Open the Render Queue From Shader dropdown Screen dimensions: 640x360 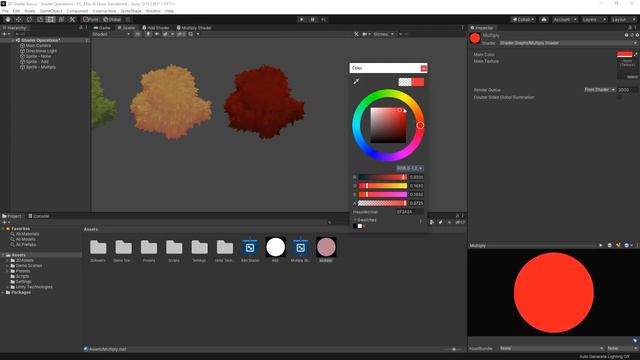599,89
